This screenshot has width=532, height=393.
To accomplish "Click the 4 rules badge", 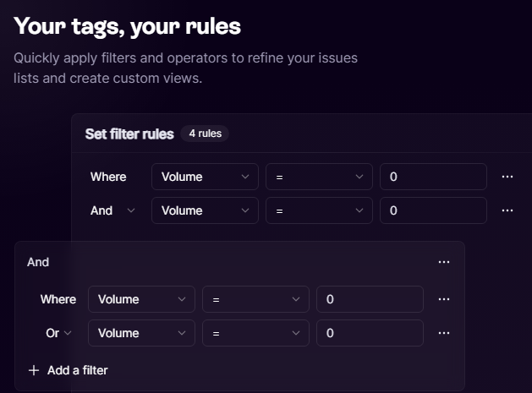I will (x=205, y=134).
